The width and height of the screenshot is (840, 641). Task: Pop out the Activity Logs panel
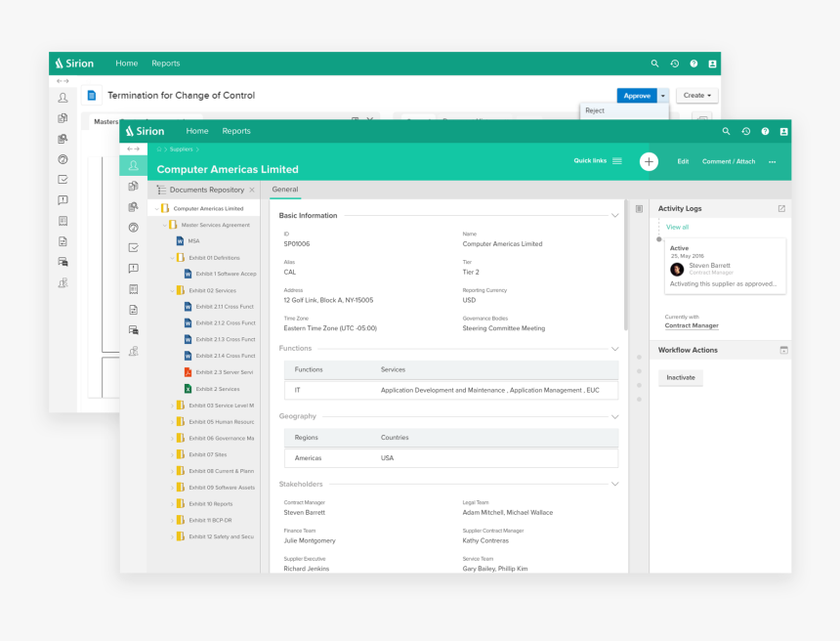[x=781, y=208]
